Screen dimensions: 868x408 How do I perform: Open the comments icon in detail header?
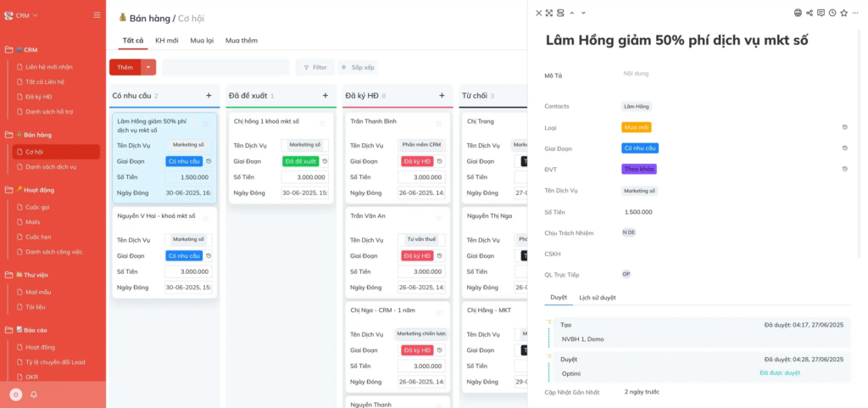(x=821, y=13)
